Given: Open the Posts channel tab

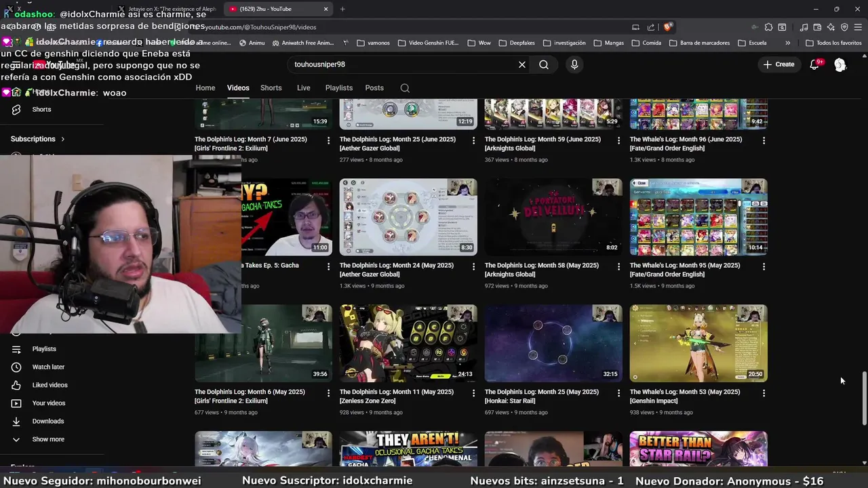Looking at the screenshot, I should pyautogui.click(x=374, y=88).
